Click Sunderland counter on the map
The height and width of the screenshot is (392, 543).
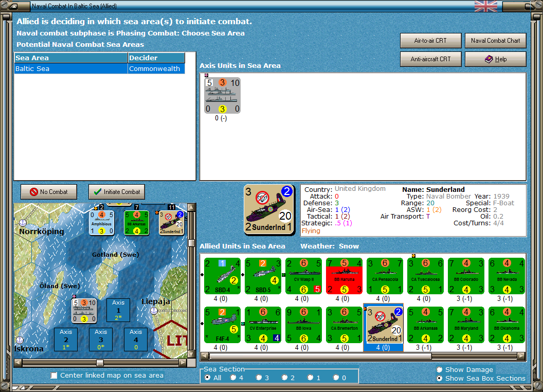click(x=171, y=223)
